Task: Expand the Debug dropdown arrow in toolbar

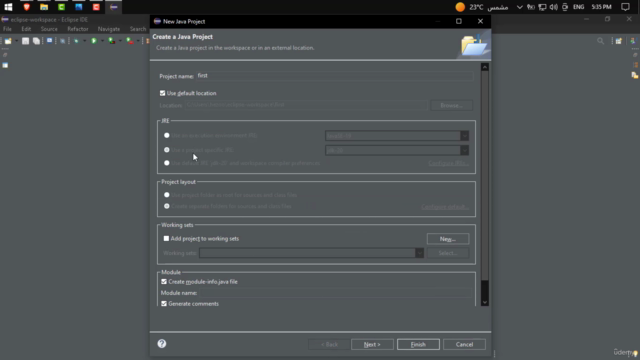Action: (x=84, y=41)
